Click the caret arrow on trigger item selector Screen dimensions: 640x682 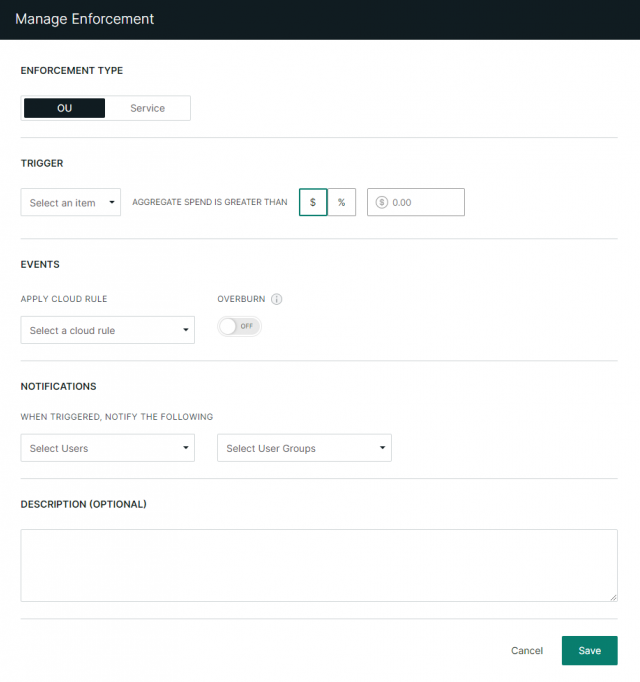pyautogui.click(x=111, y=203)
